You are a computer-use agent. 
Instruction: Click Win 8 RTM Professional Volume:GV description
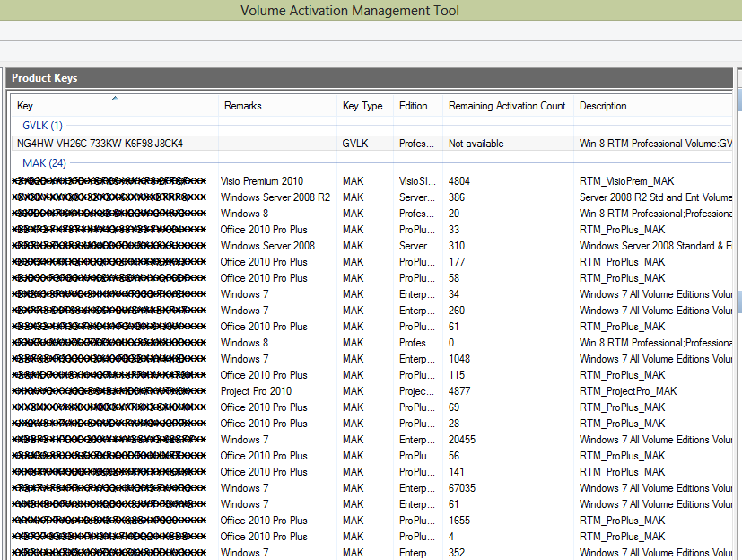[655, 144]
